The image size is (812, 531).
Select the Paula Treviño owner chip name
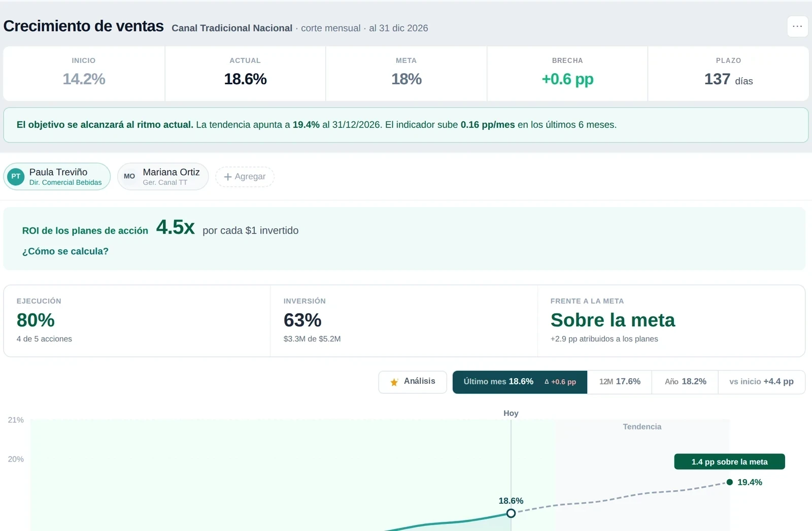coord(58,172)
